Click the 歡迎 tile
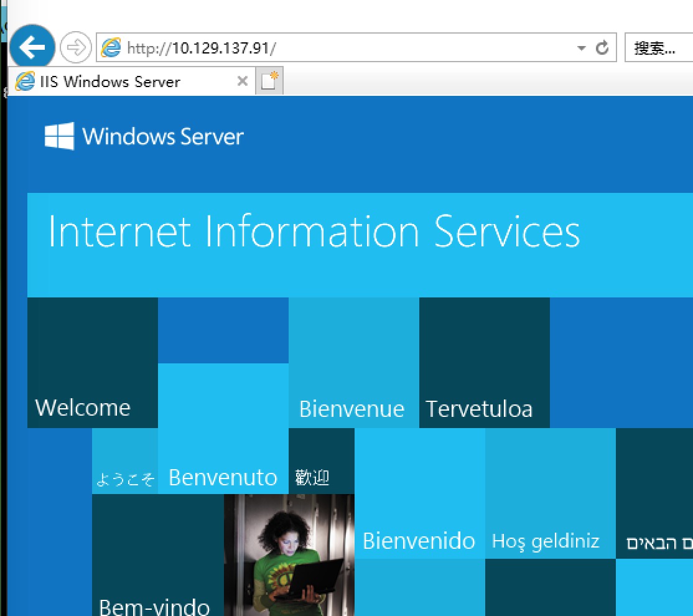 pyautogui.click(x=322, y=461)
